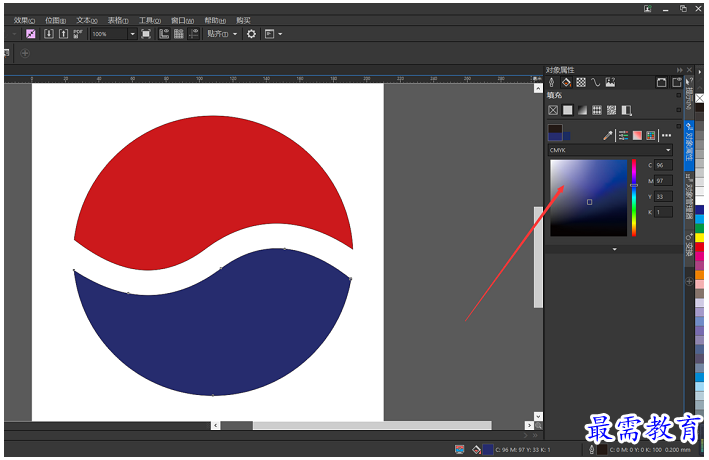
Task: Toggle the show grid icon
Action: point(179,34)
